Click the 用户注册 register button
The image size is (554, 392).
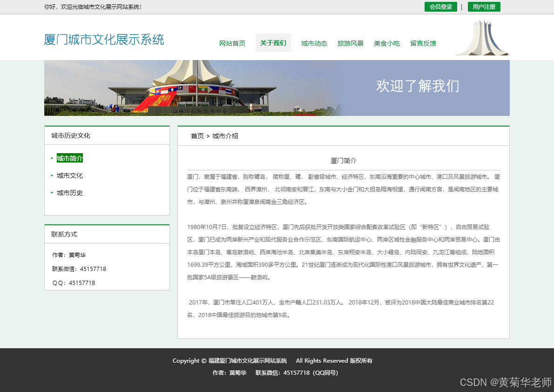[484, 7]
